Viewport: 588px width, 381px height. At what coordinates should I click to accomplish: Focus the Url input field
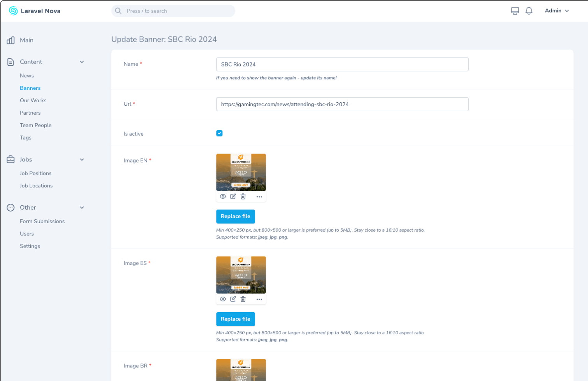pyautogui.click(x=342, y=104)
